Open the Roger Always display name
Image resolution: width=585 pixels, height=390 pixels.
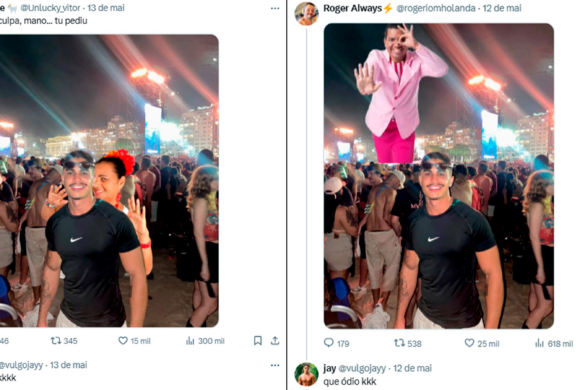click(x=353, y=8)
